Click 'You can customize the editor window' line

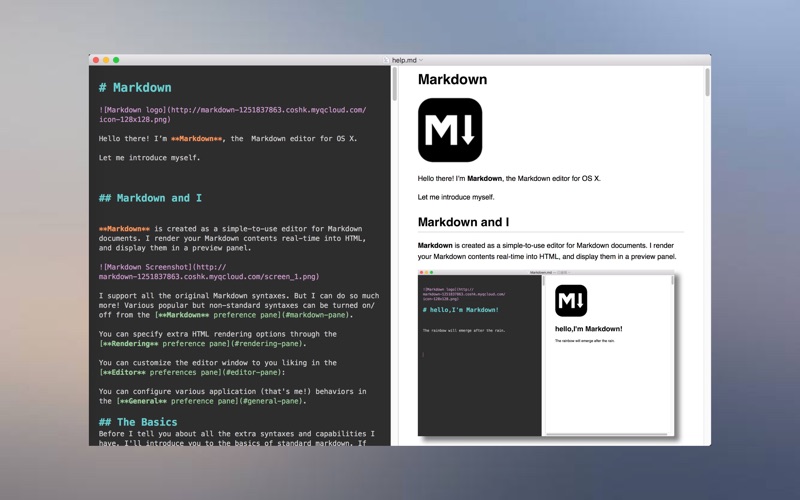(218, 363)
